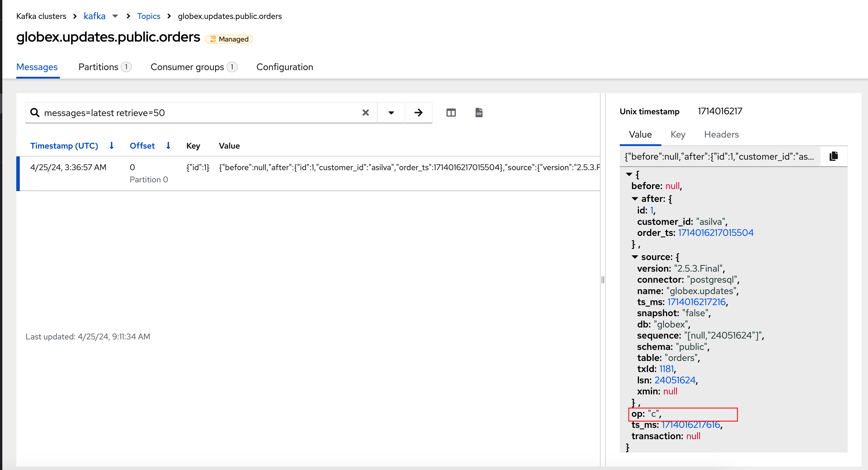Click the Last updated timestamp text

click(x=88, y=337)
